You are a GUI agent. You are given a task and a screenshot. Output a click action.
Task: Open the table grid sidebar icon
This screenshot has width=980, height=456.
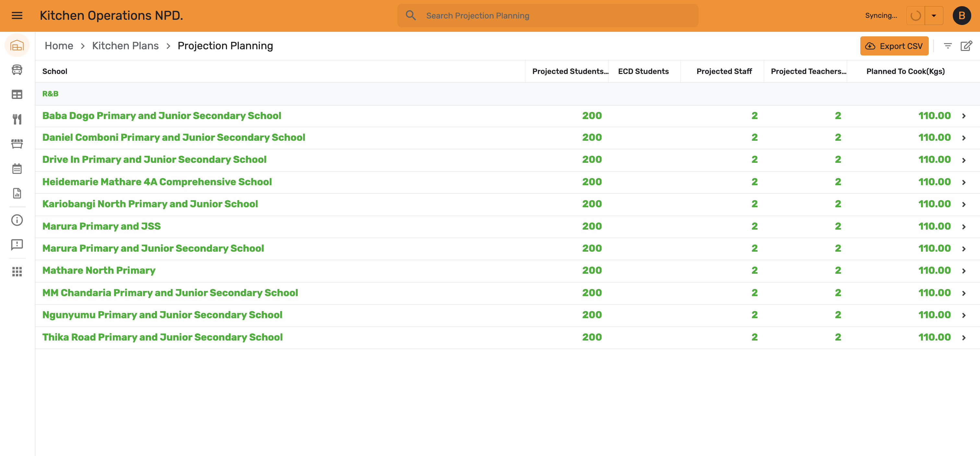17,94
